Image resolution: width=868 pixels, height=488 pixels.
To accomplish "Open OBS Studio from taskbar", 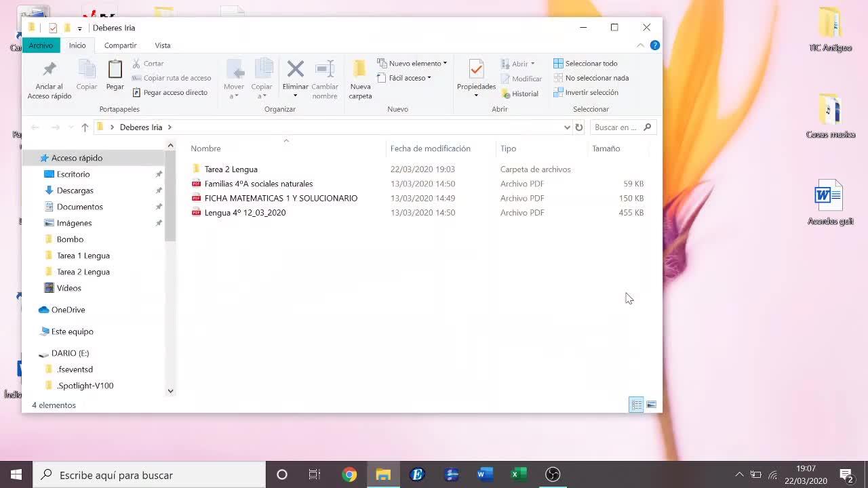I will pos(553,474).
